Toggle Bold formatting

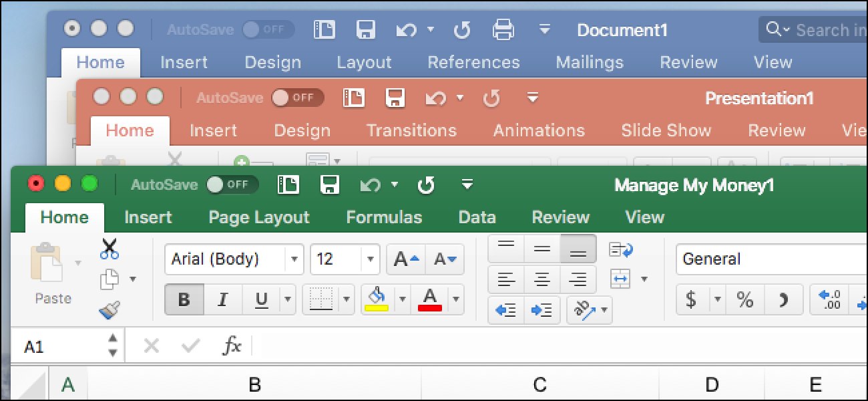tap(184, 299)
